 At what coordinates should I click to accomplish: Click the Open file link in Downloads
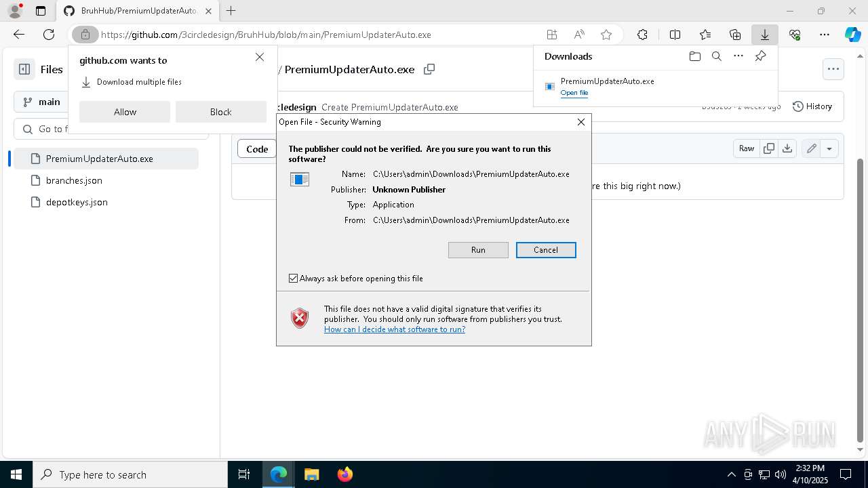pos(574,93)
